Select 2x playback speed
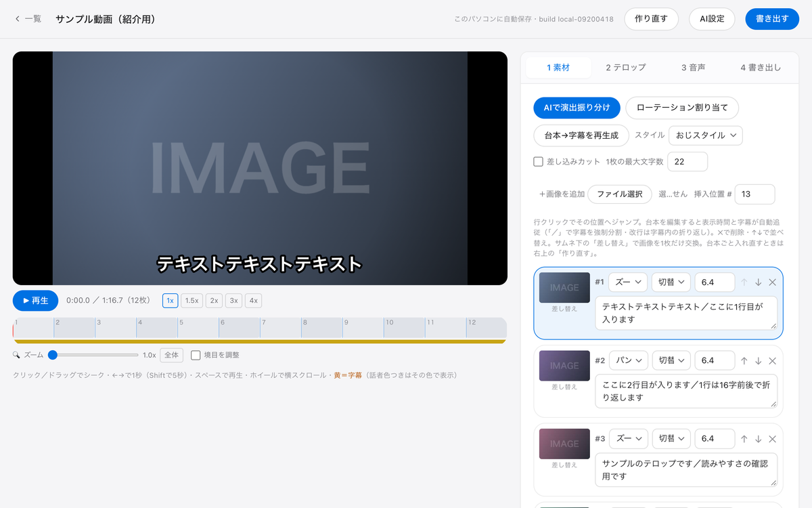 pos(214,301)
